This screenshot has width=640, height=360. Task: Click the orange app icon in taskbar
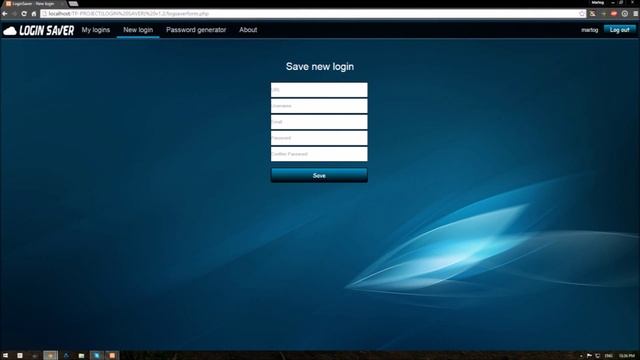[112, 356]
